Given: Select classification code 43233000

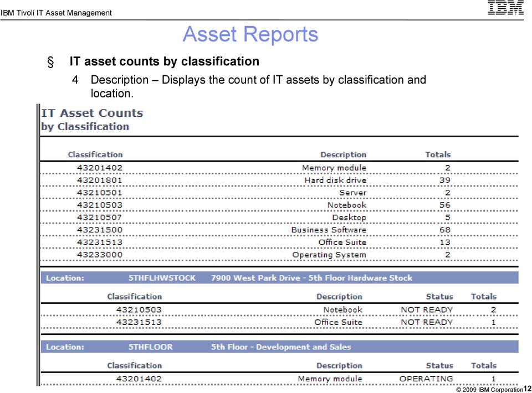Looking at the screenshot, I should 100,255.
